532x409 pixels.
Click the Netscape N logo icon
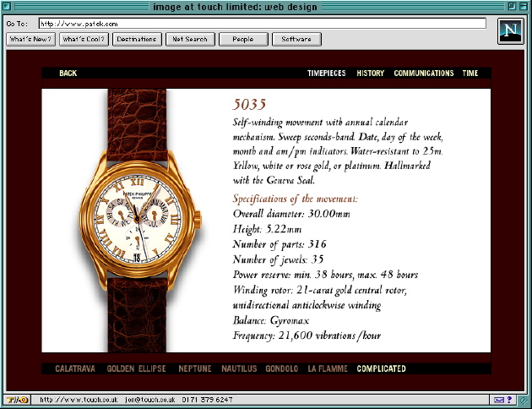pyautogui.click(x=511, y=31)
